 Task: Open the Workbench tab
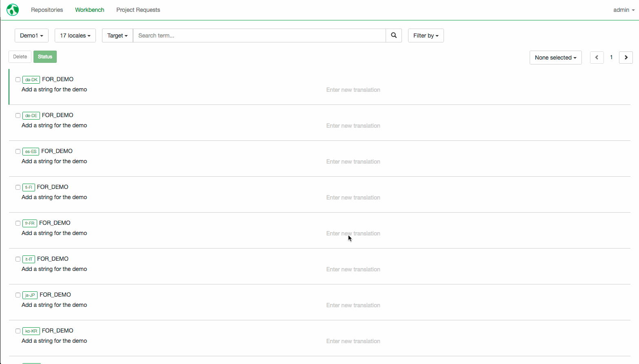[x=89, y=10]
